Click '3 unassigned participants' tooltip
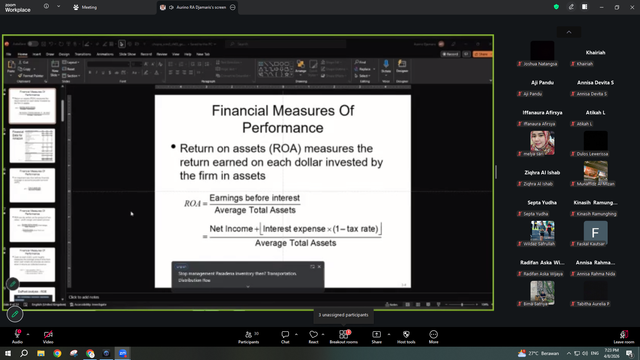Viewport: 640px width, 360px height. (344, 315)
